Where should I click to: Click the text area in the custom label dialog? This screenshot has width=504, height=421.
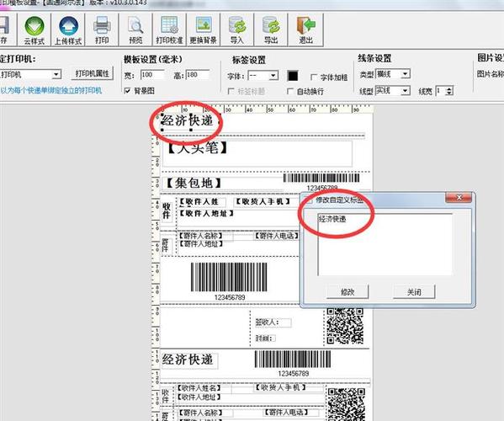pos(385,244)
